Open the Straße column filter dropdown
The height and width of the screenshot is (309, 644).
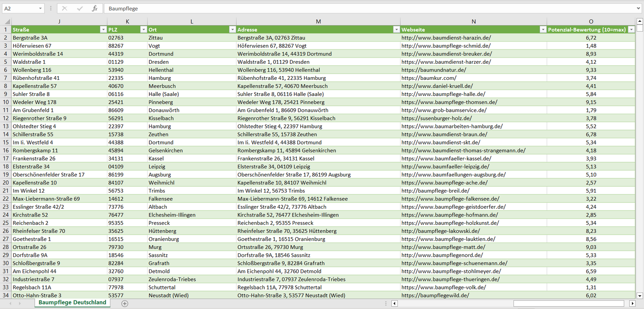click(x=103, y=29)
